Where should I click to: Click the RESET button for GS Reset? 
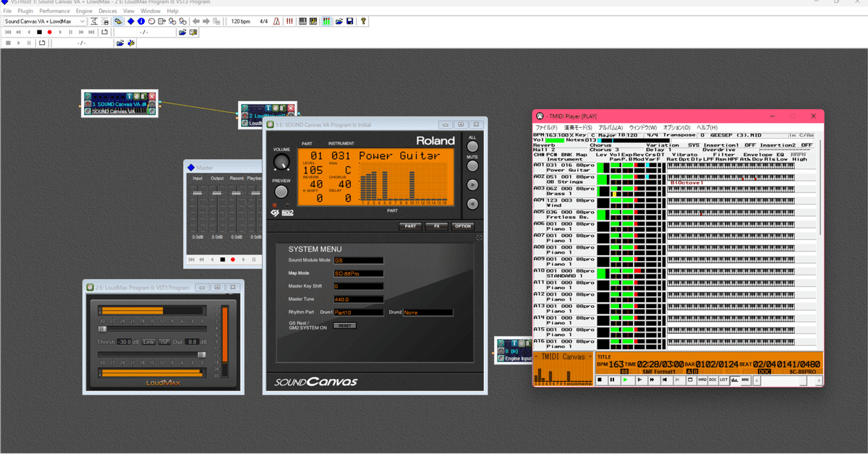tap(345, 326)
